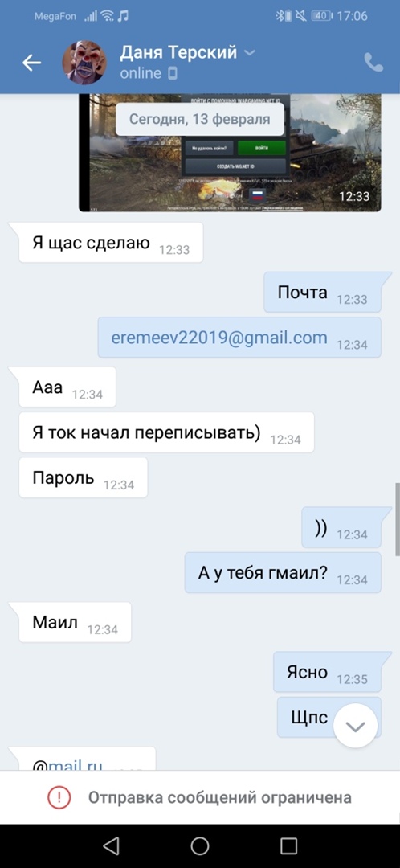The height and width of the screenshot is (868, 400).
Task: Tap the Android home circle button
Action: [x=200, y=845]
